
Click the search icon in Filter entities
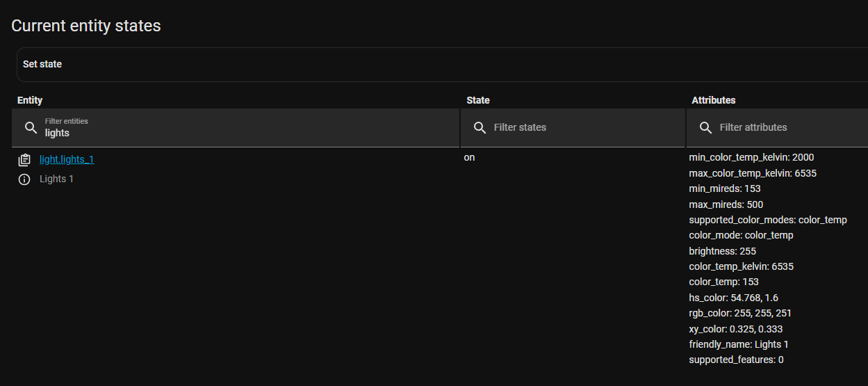click(x=31, y=127)
